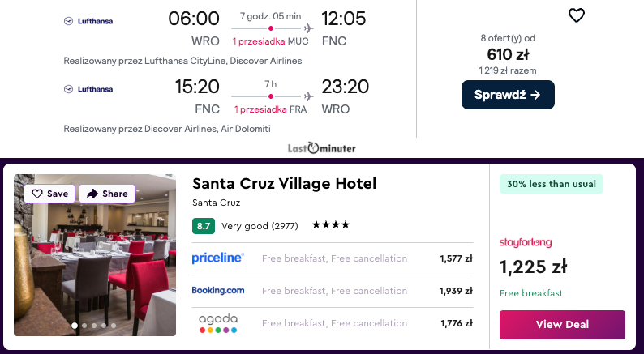
Task: Click the 8.7 rating badge
Action: tap(203, 226)
